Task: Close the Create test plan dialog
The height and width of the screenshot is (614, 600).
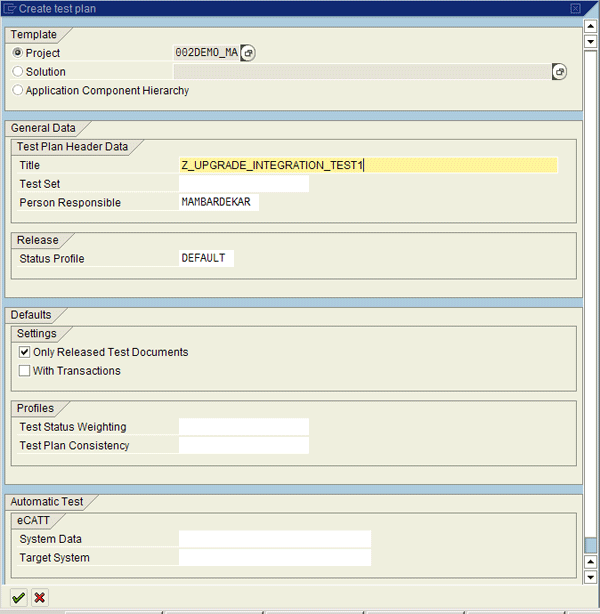Action: point(575,8)
